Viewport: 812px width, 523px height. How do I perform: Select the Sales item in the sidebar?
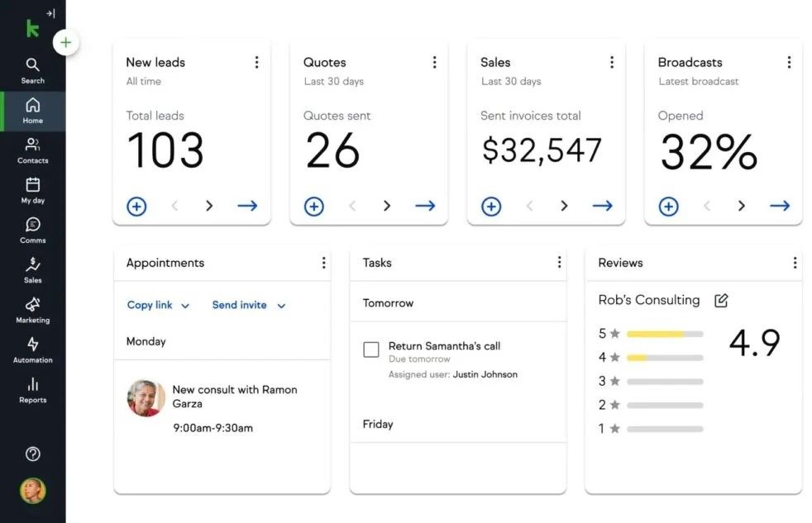[x=32, y=270]
